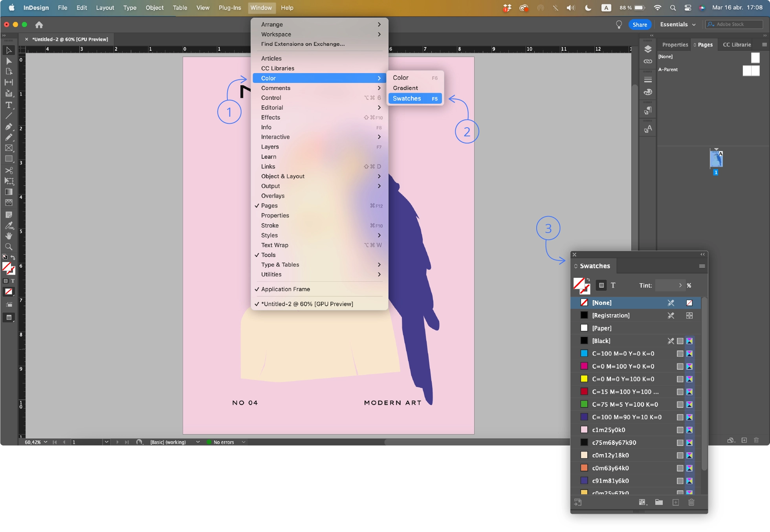770x532 pixels.
Task: Choose Gradient in the Color submenu
Action: pyautogui.click(x=415, y=88)
